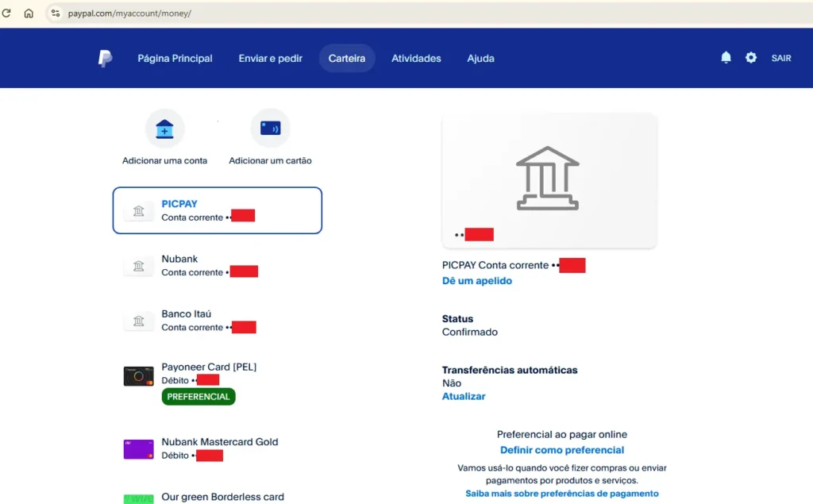Screen dimensions: 813x504
Task: Go to browser home via house icon
Action: click(29, 13)
